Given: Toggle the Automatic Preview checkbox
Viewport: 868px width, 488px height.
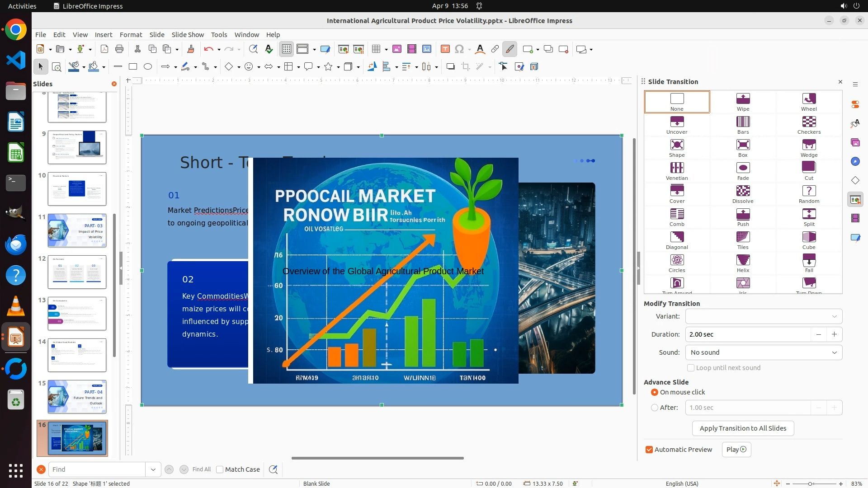Looking at the screenshot, I should pyautogui.click(x=649, y=450).
